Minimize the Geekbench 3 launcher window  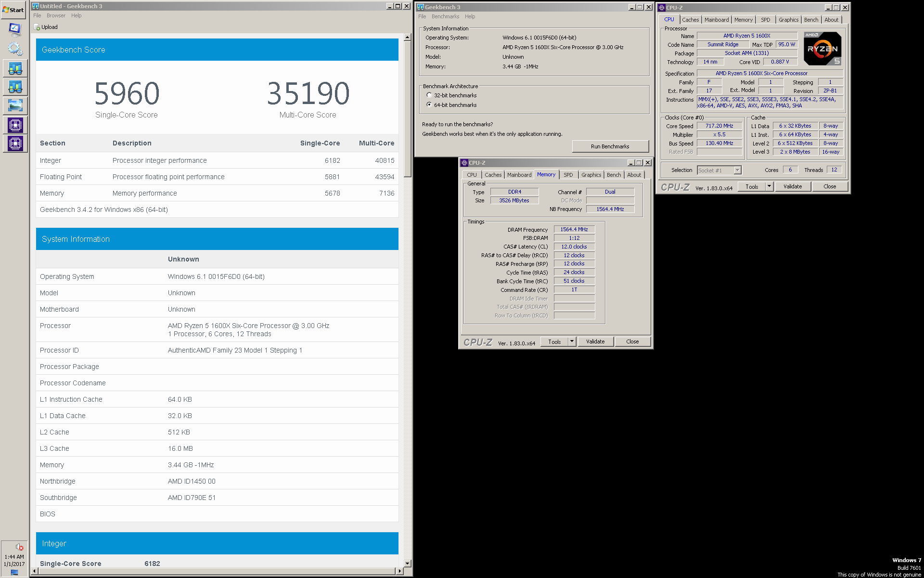click(x=631, y=7)
